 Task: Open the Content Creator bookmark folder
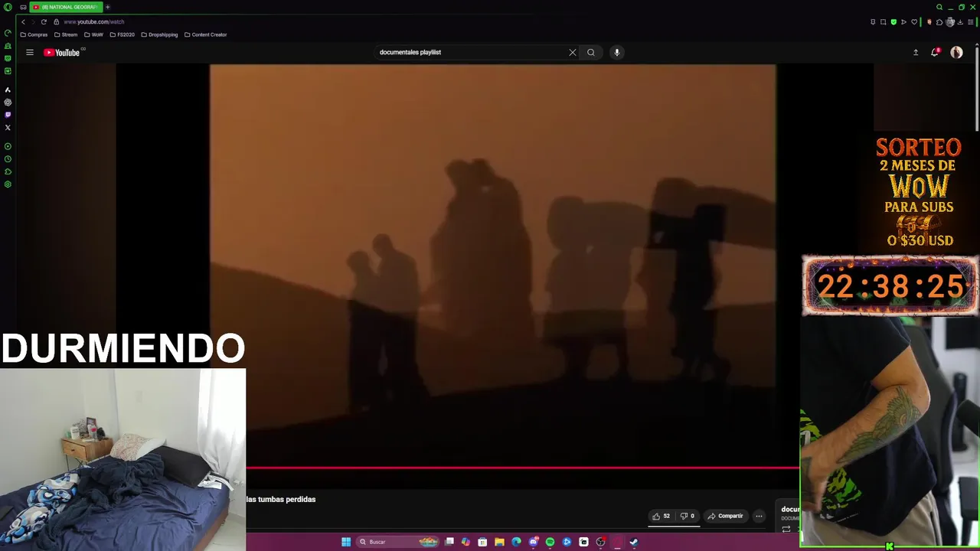point(205,34)
